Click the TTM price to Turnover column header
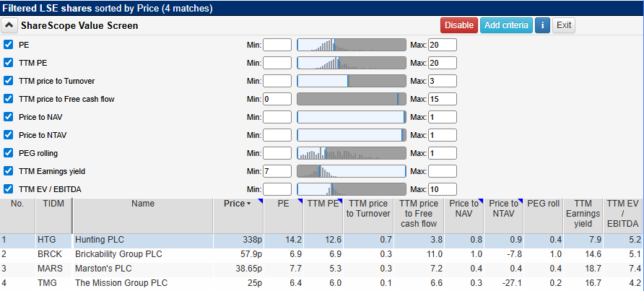 tap(368, 216)
